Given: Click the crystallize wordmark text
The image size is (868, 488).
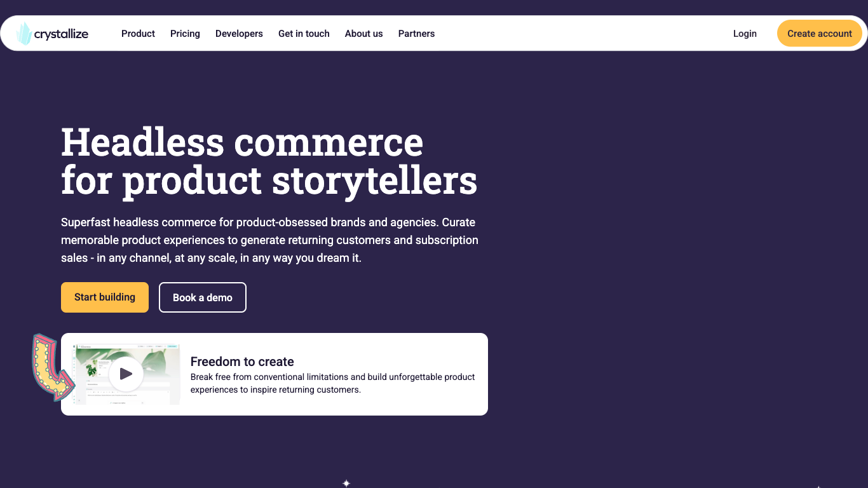Looking at the screenshot, I should (61, 34).
